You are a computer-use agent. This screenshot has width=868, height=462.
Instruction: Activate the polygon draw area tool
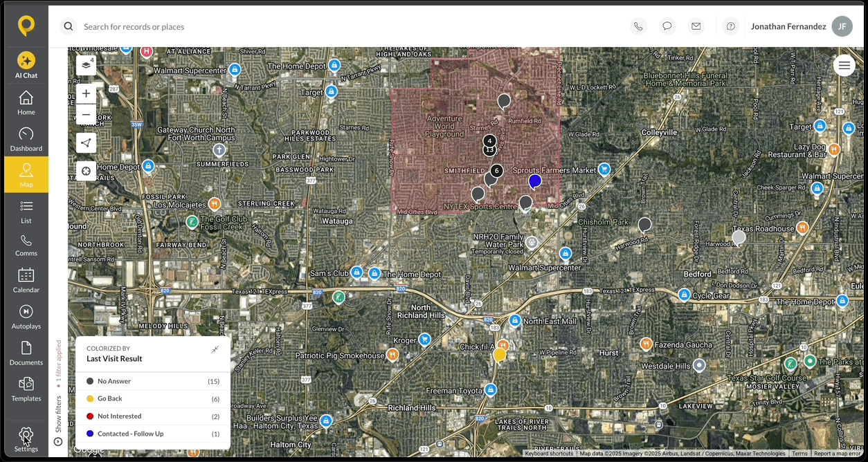[x=86, y=143]
